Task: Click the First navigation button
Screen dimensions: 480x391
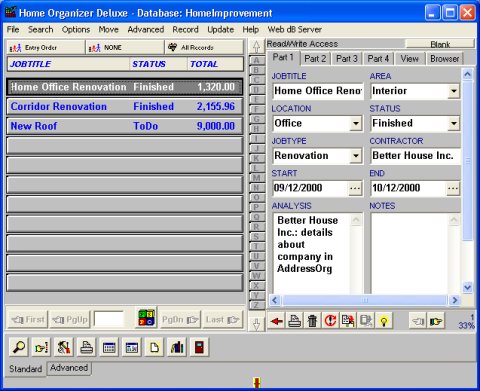Action: point(28,320)
